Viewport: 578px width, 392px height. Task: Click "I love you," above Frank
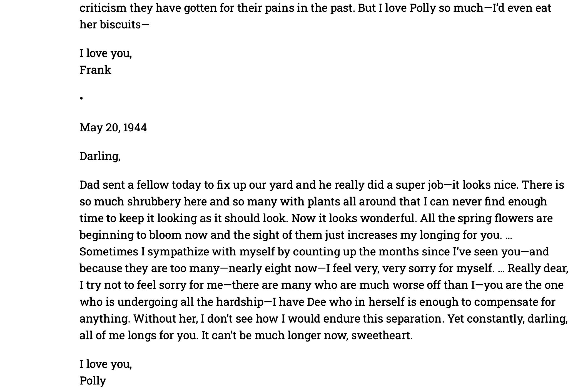tap(106, 53)
